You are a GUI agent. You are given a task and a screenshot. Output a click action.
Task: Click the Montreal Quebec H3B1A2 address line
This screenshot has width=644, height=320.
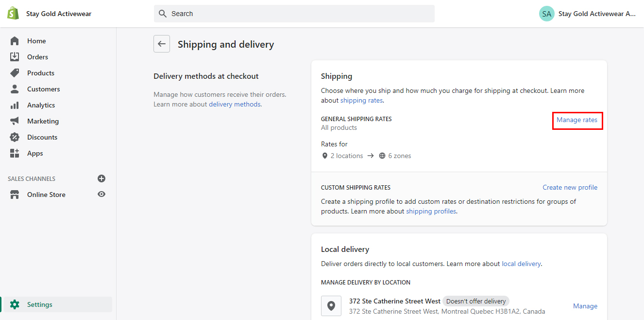447,311
